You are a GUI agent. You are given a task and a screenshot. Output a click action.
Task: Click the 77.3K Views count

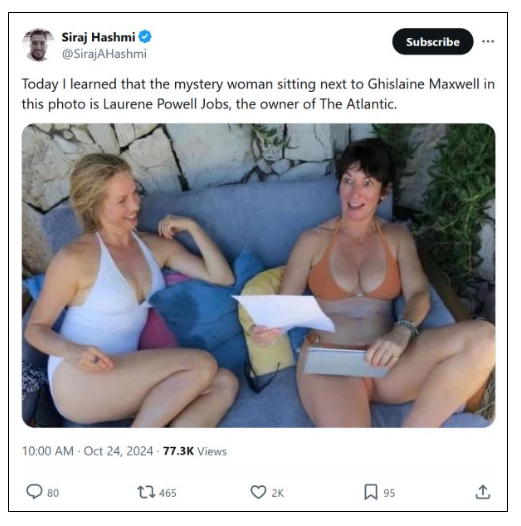tap(195, 451)
